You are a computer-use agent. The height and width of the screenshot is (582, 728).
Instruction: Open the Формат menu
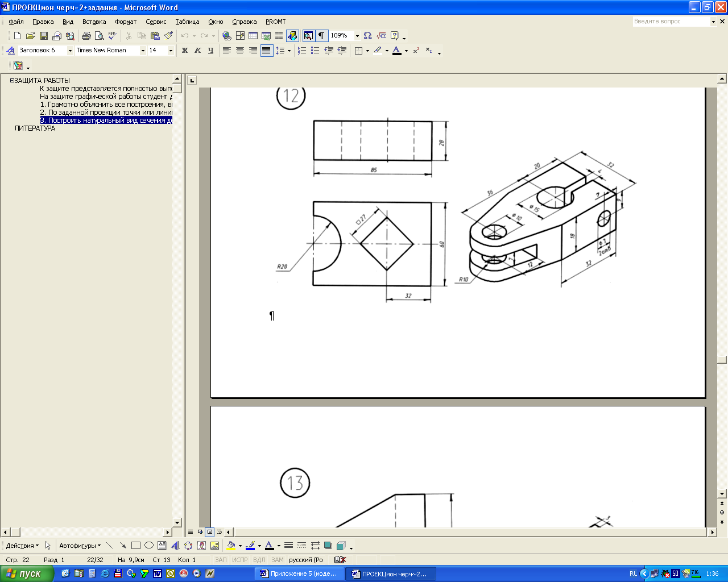126,22
